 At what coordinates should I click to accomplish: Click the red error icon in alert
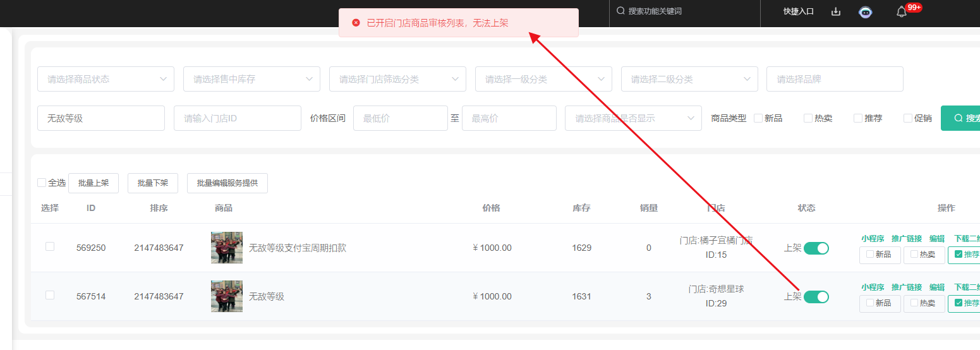356,23
